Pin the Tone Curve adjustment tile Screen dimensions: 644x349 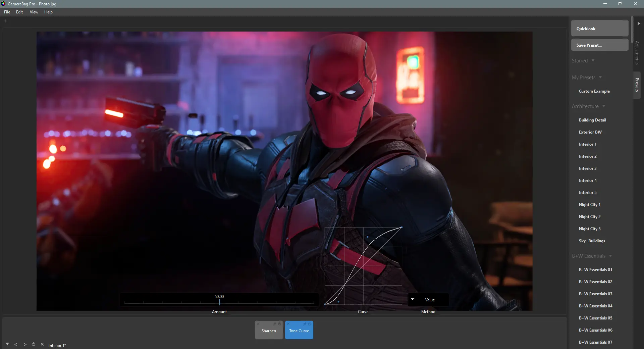click(x=305, y=324)
